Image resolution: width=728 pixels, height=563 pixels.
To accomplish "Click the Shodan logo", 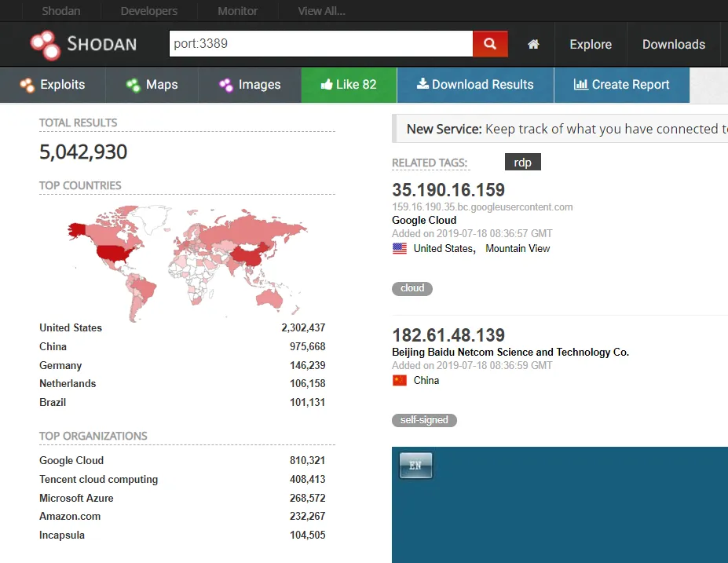I will pos(83,45).
